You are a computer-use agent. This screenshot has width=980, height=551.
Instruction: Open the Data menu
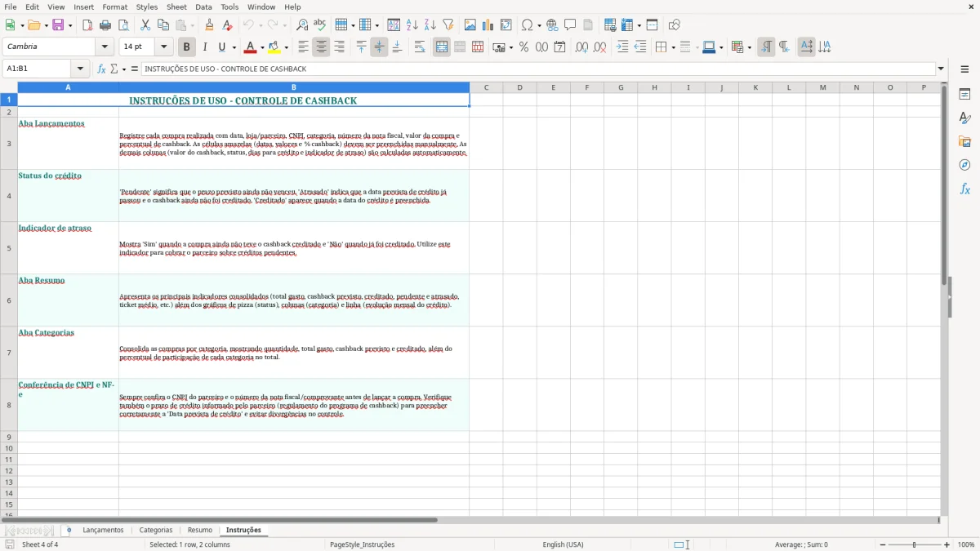pos(203,7)
